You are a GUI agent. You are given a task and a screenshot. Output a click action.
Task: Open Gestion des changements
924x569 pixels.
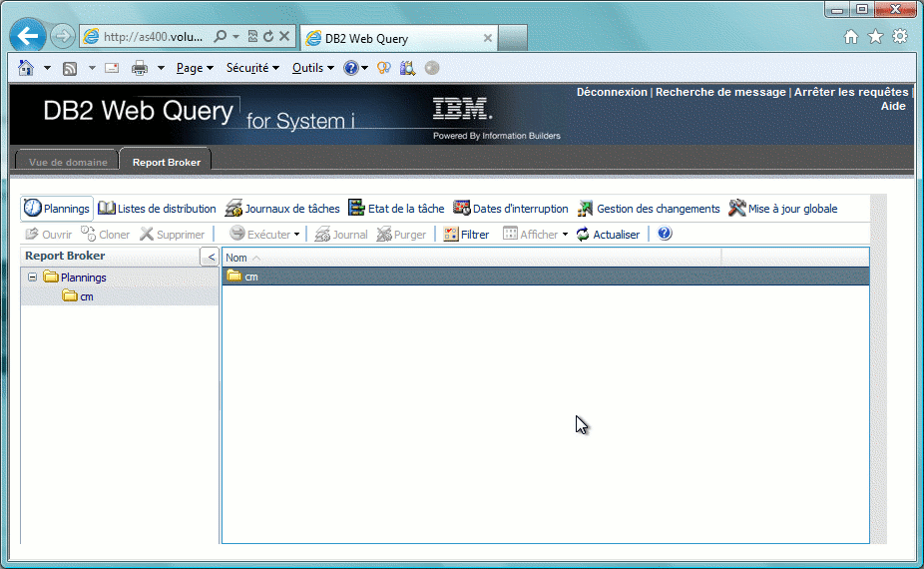[x=649, y=209]
